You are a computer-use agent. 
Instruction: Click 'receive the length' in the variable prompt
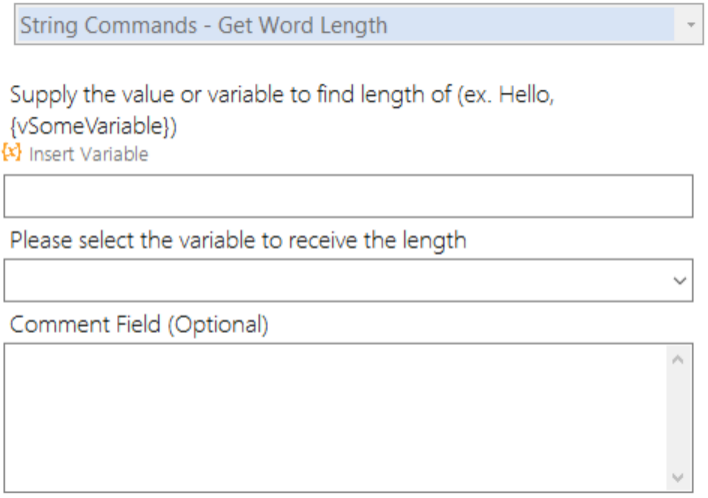click(x=377, y=240)
